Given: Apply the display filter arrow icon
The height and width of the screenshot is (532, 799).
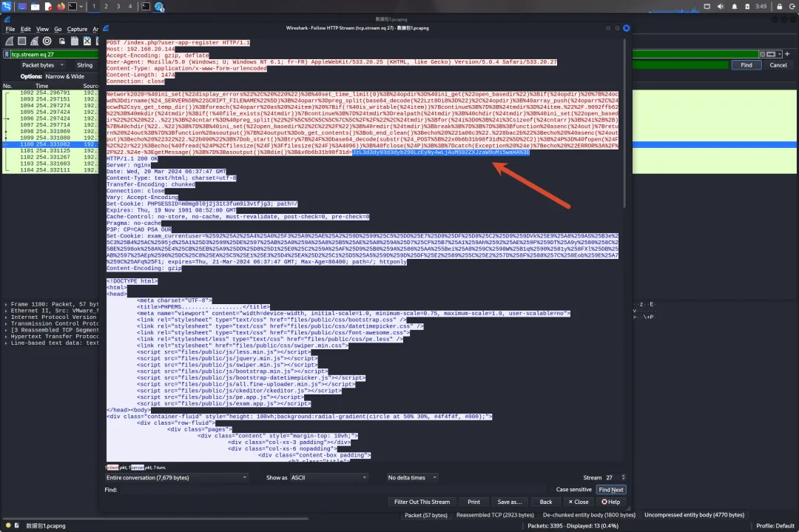Looking at the screenshot, I should (x=771, y=54).
